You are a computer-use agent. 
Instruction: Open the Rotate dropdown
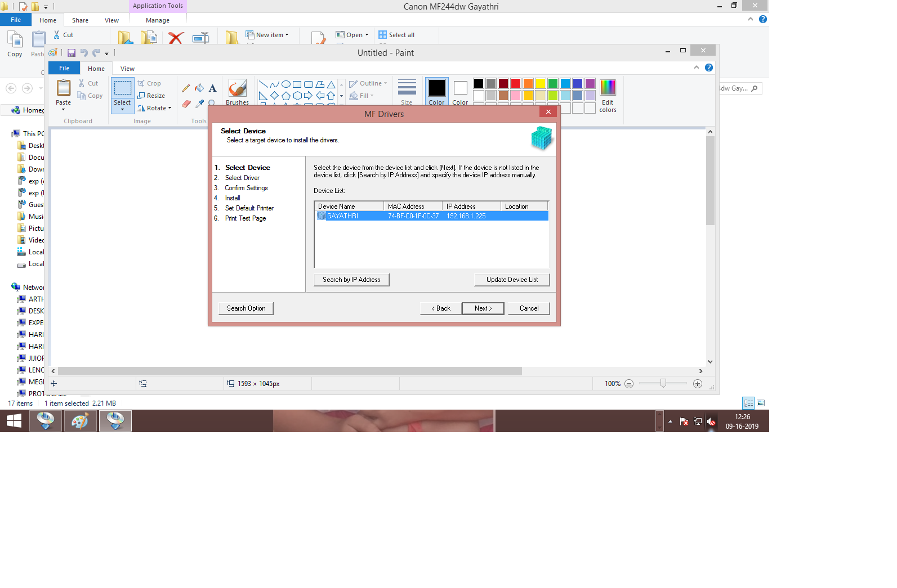[154, 108]
